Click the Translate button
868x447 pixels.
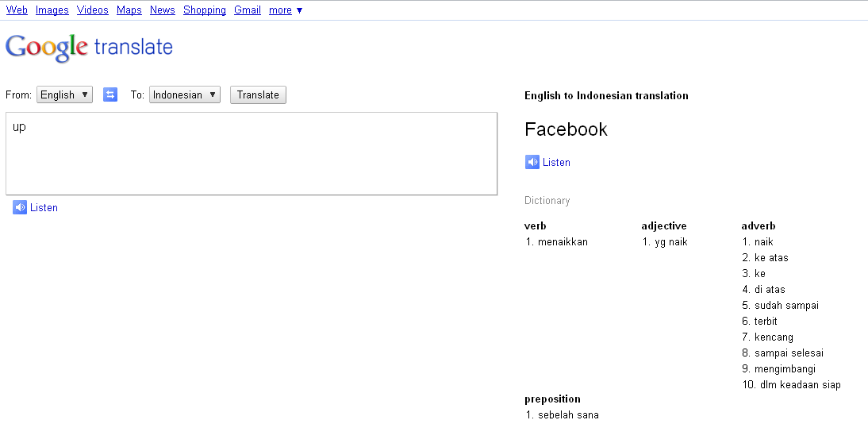(x=258, y=94)
